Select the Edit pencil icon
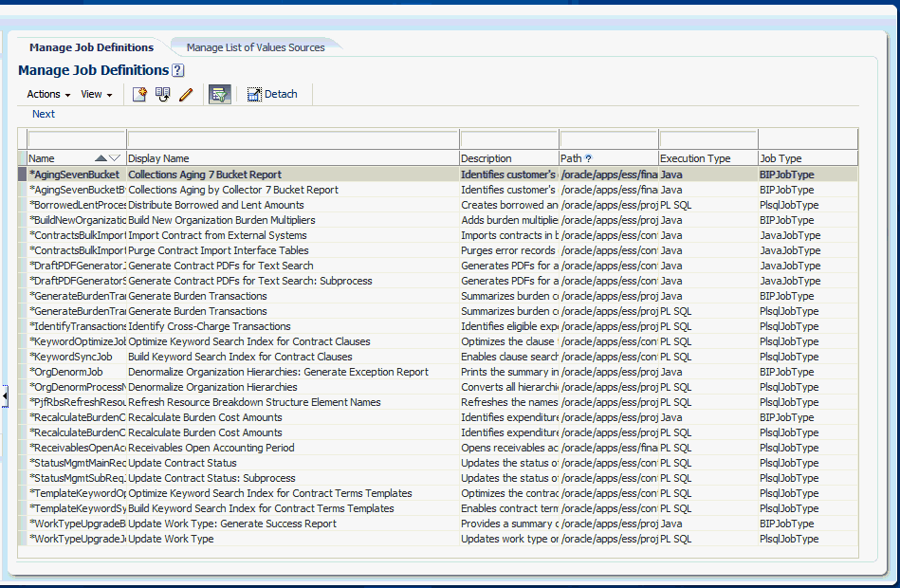 [x=185, y=94]
